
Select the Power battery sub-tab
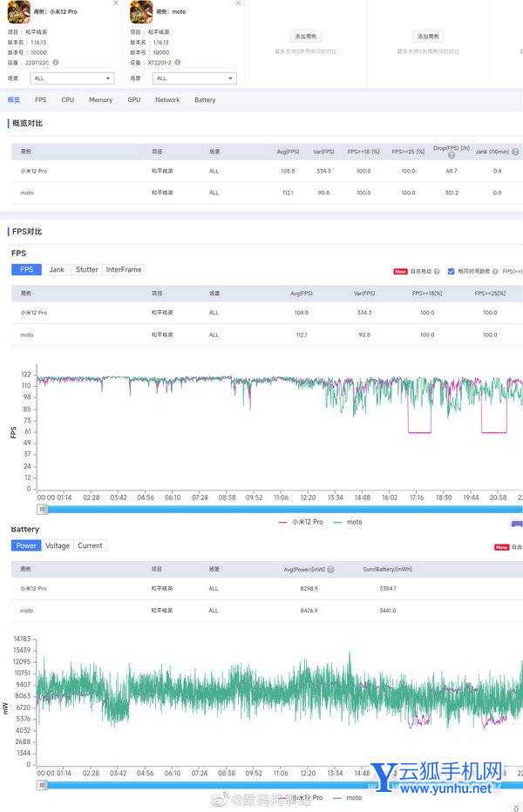[26, 545]
